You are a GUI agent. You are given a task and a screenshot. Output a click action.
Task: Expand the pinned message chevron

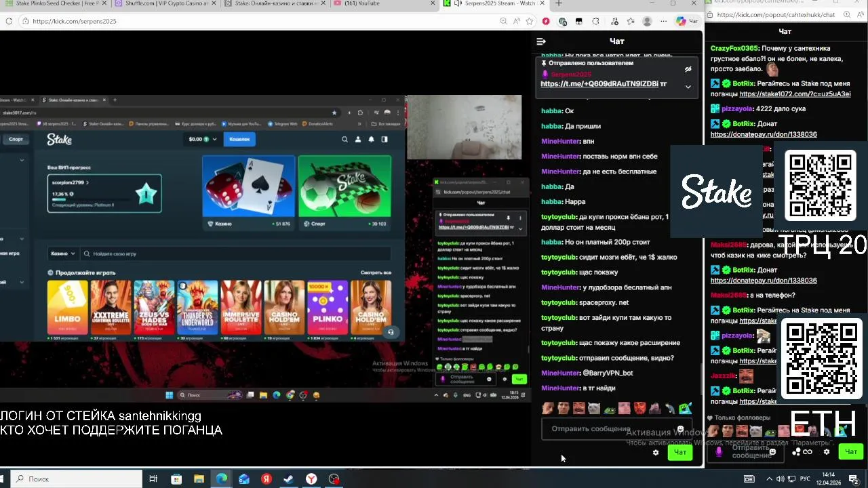[x=688, y=87]
